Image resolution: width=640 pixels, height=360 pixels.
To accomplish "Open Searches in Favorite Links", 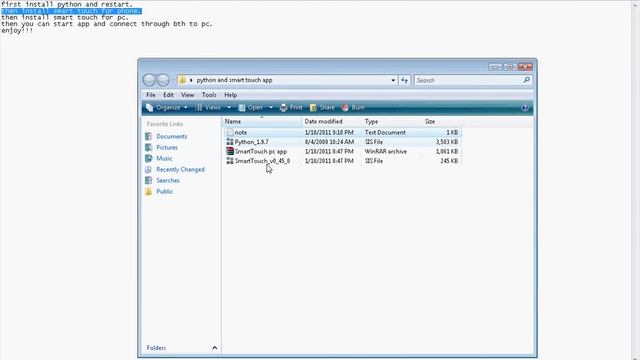I will tap(168, 180).
